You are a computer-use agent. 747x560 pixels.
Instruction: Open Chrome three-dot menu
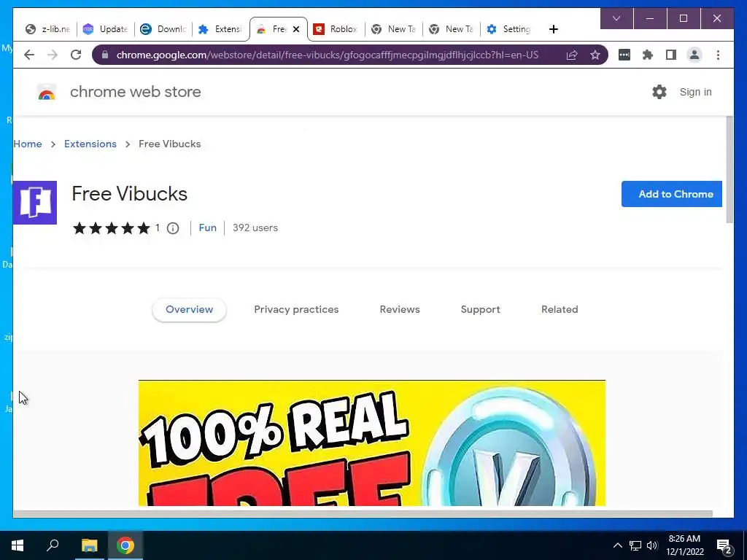pyautogui.click(x=718, y=55)
